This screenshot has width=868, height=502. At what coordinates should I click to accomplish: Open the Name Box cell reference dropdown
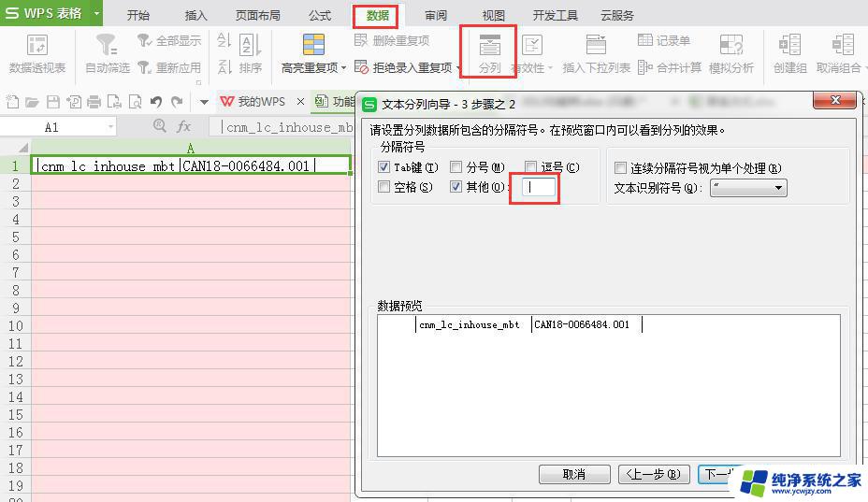[111, 127]
